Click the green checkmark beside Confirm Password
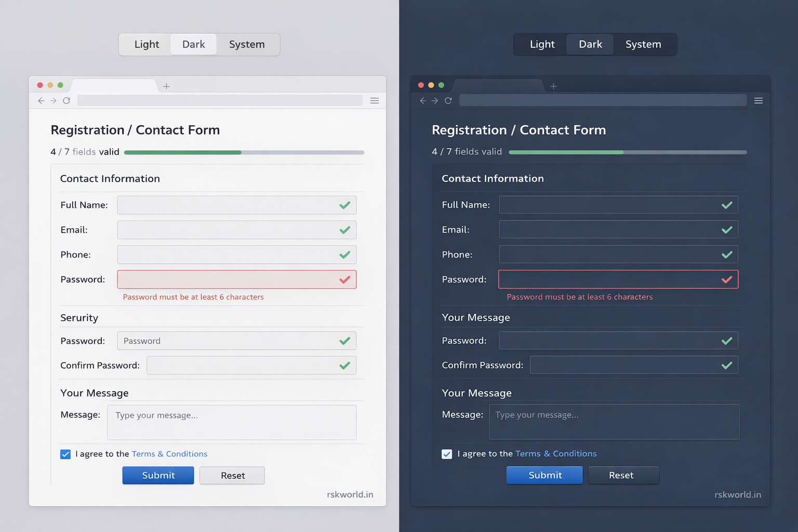The width and height of the screenshot is (798, 532). (344, 365)
